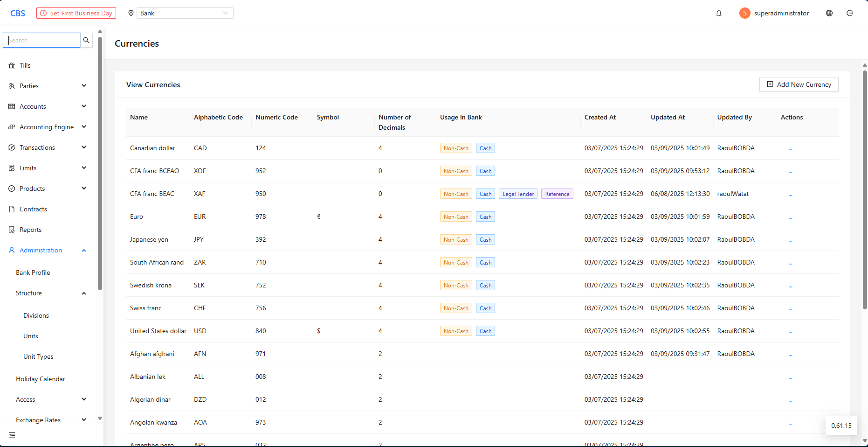Open the language globe icon
Viewport: 868px width, 447px height.
click(829, 13)
